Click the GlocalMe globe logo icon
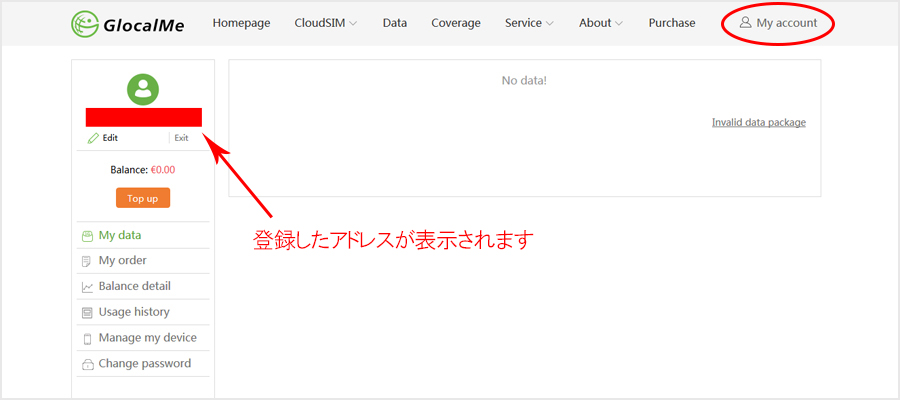Screen dimensions: 900x400 click(84, 23)
